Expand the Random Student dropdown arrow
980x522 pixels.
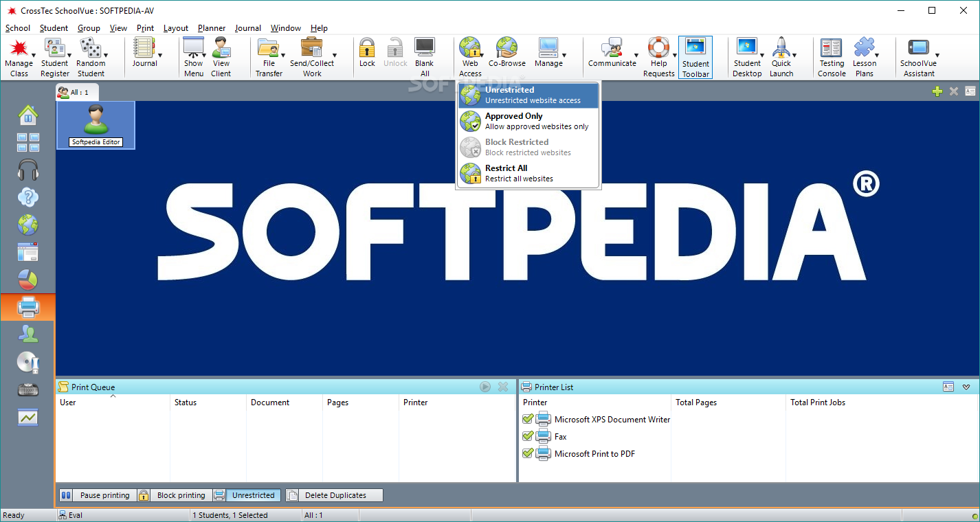pyautogui.click(x=105, y=55)
